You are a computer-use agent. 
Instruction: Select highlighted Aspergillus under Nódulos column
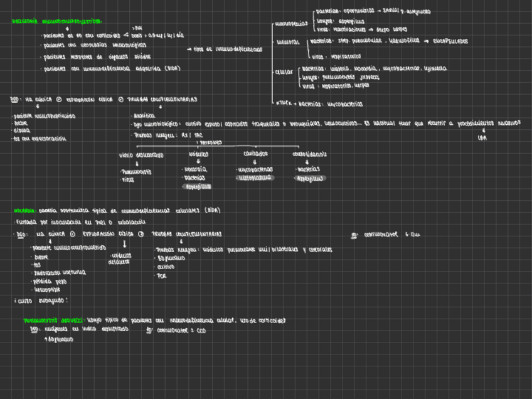point(198,186)
